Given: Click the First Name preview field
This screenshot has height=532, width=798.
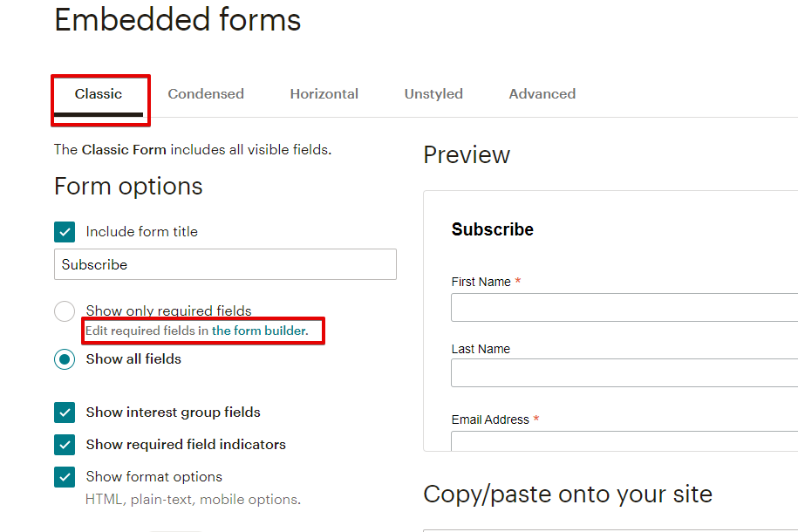Looking at the screenshot, I should (x=624, y=307).
